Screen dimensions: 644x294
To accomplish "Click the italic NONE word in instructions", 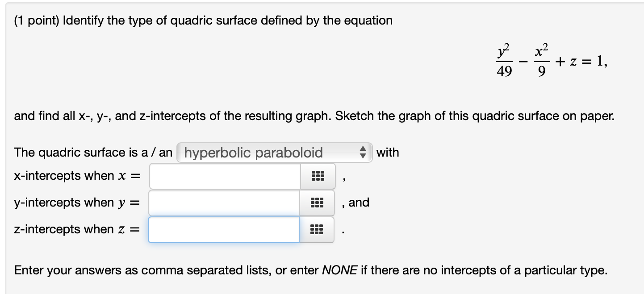I will [339, 270].
